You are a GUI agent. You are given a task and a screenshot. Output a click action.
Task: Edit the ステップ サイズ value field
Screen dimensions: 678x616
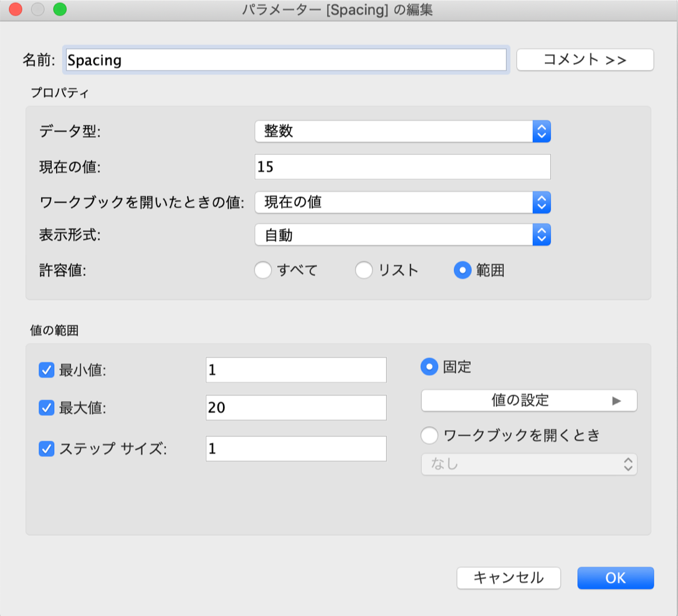coord(296,449)
